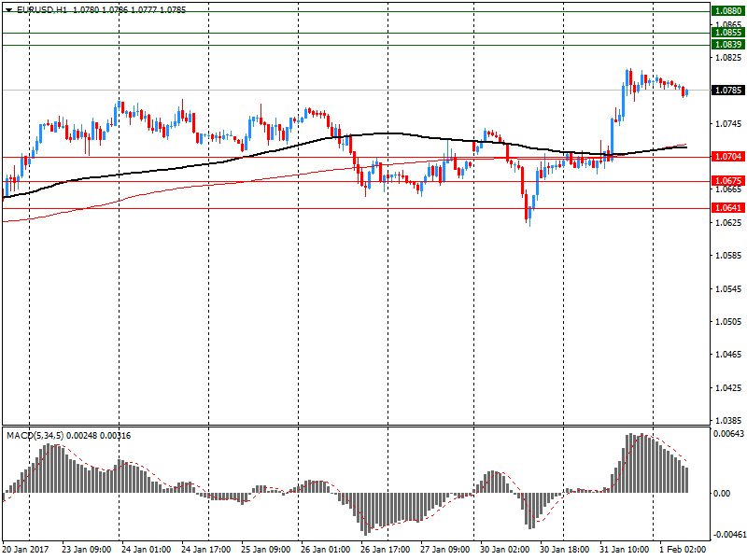
Task: Click the 27 Jan 09:00 time label
Action: coord(445,550)
